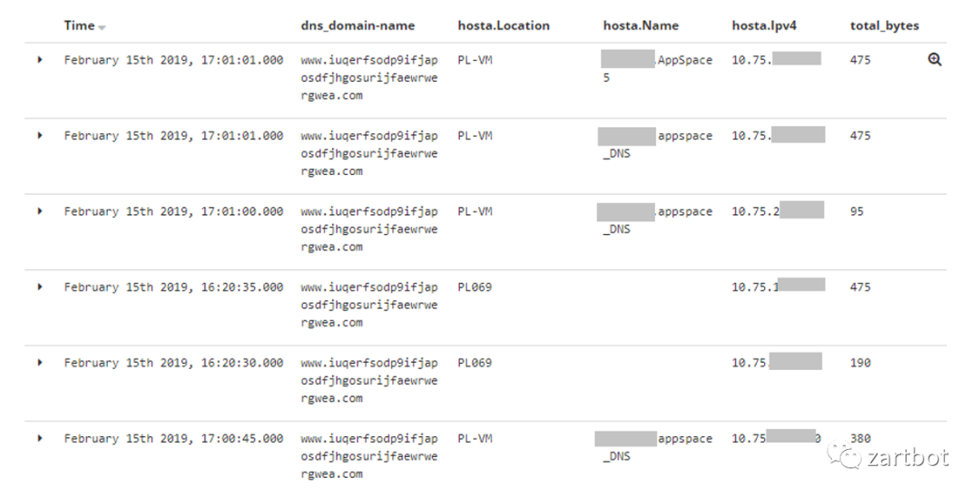The width and height of the screenshot is (980, 497).
Task: Click the total_bytes column header
Action: pos(885,26)
